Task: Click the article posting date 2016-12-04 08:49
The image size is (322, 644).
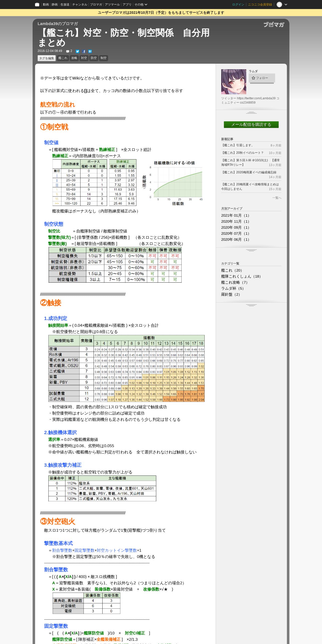Action: pyautogui.click(x=50, y=51)
